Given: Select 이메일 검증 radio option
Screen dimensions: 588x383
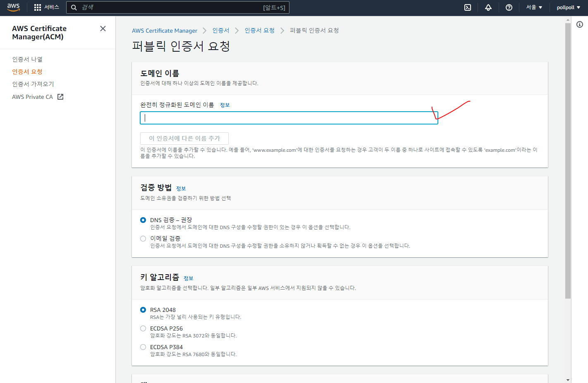Looking at the screenshot, I should [143, 239].
